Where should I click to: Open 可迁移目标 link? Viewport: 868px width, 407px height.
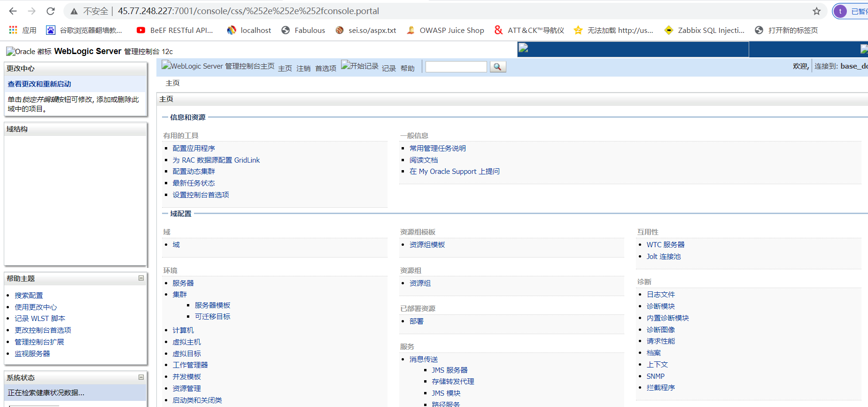(213, 316)
